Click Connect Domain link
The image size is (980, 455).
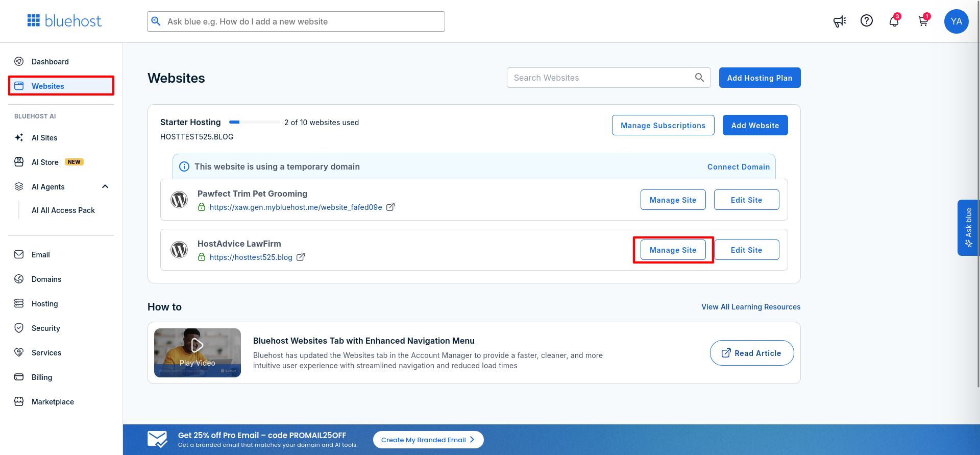click(x=738, y=167)
